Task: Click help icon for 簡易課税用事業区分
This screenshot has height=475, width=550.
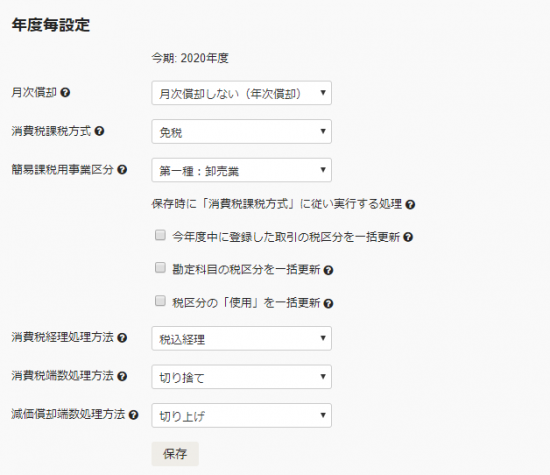Action: coord(122,170)
